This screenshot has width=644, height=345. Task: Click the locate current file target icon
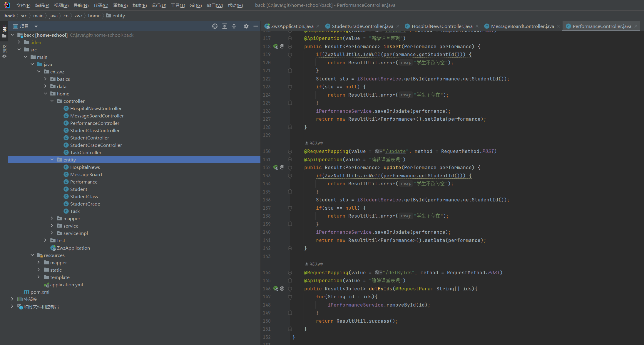[x=215, y=26]
